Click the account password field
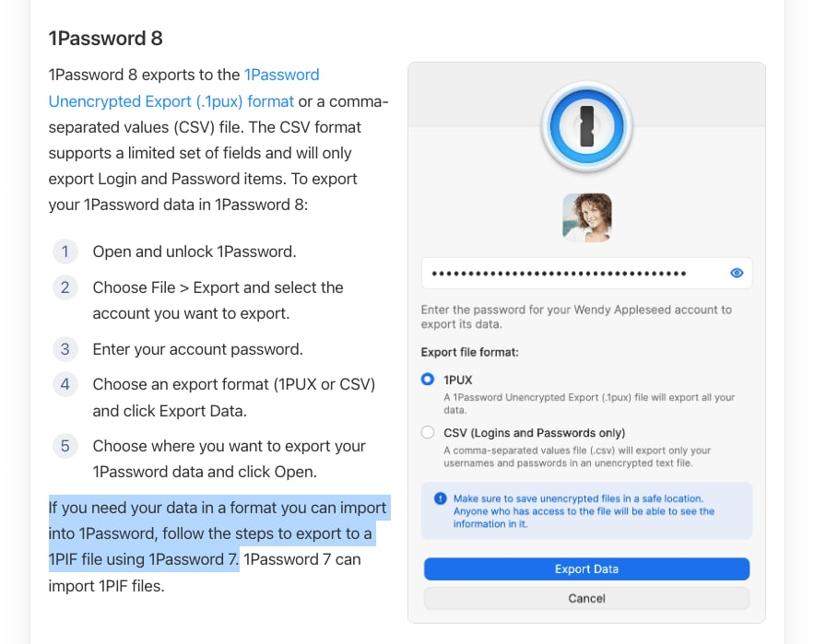This screenshot has height=644, width=826. [x=572, y=274]
